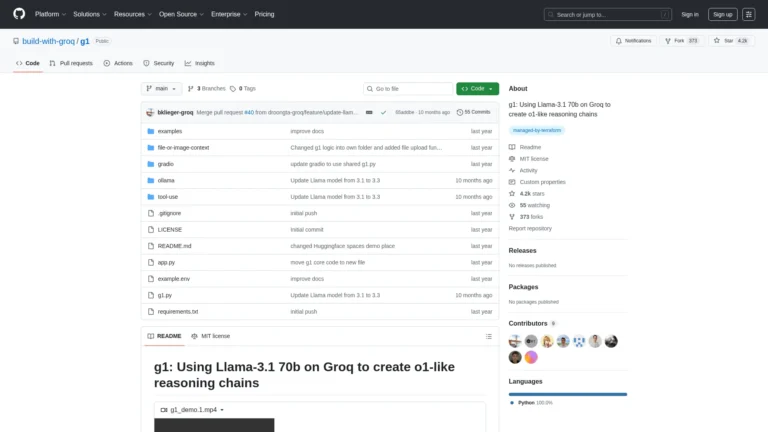Image resolution: width=768 pixels, height=432 pixels.
Task: Open the 55 Commits history link
Action: pyautogui.click(x=472, y=112)
